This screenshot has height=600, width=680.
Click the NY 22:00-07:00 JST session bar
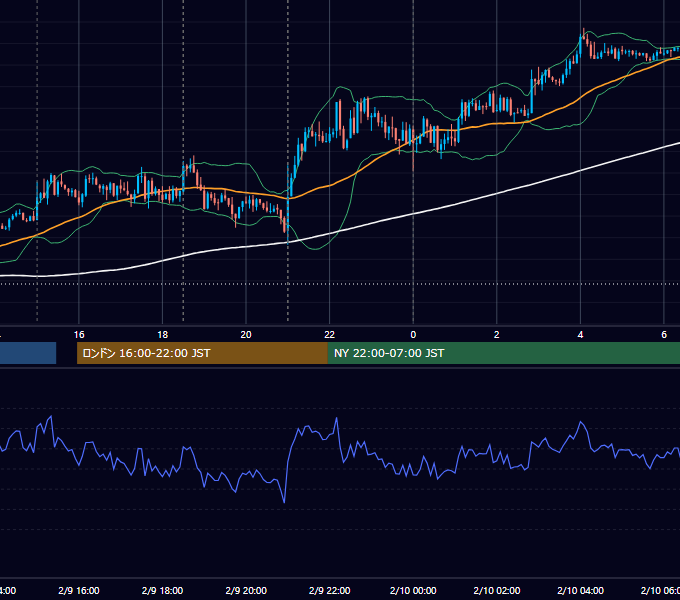pyautogui.click(x=503, y=353)
